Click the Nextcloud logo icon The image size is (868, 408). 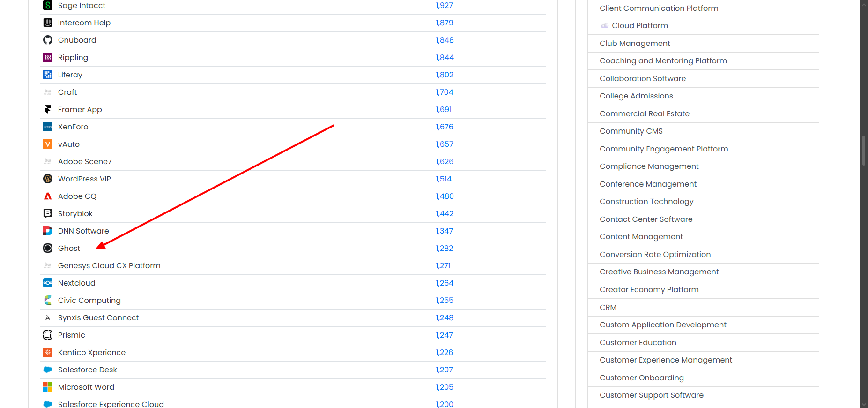click(48, 283)
